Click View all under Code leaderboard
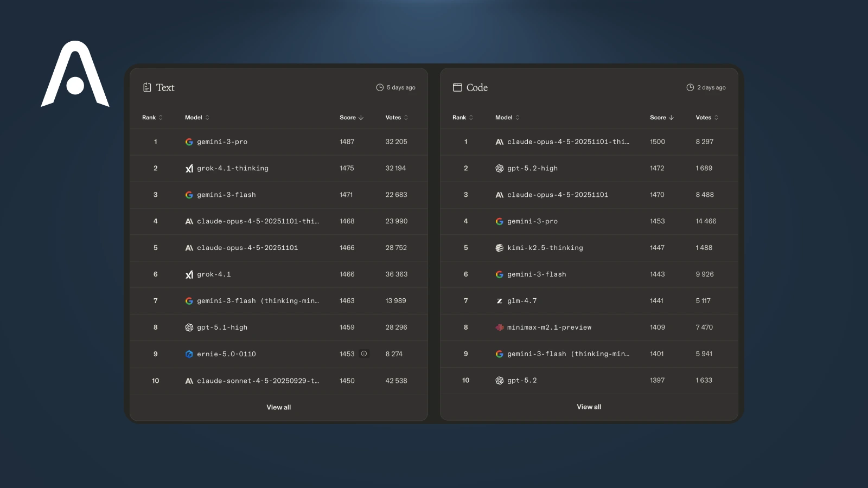Image resolution: width=868 pixels, height=488 pixels. [x=589, y=407]
